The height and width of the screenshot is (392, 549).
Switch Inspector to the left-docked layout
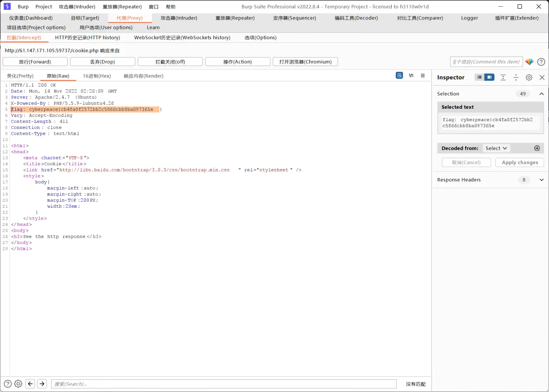click(479, 77)
